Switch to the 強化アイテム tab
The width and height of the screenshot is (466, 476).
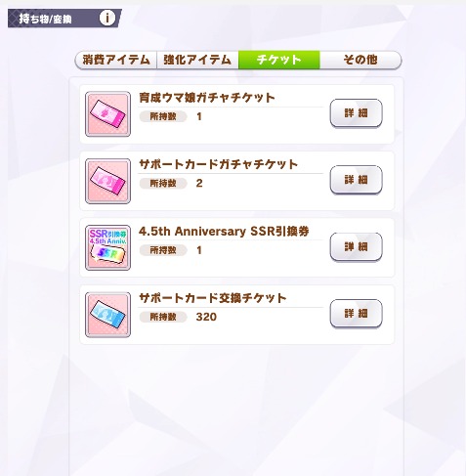click(197, 60)
